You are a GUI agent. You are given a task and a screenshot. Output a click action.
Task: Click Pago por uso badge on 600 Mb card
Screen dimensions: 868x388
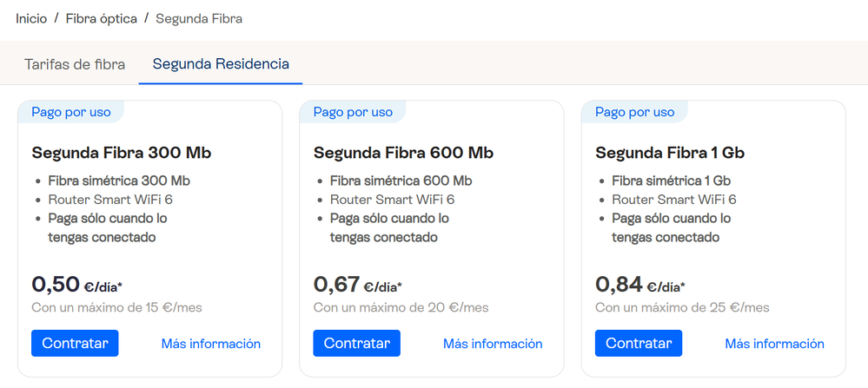[353, 112]
